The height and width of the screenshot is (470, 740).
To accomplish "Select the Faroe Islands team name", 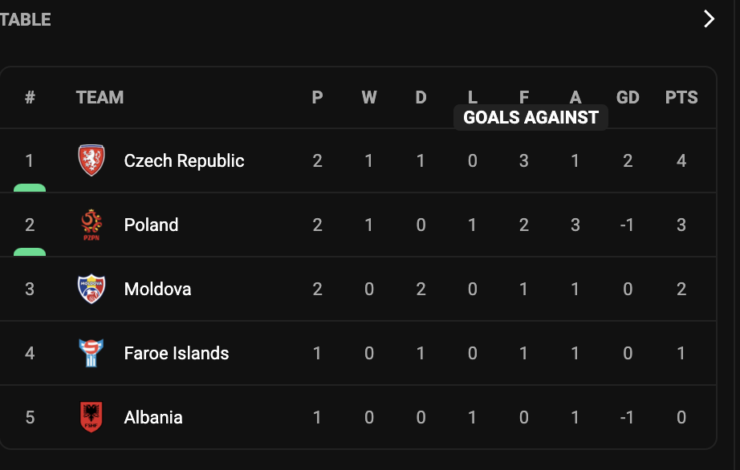I will (177, 353).
